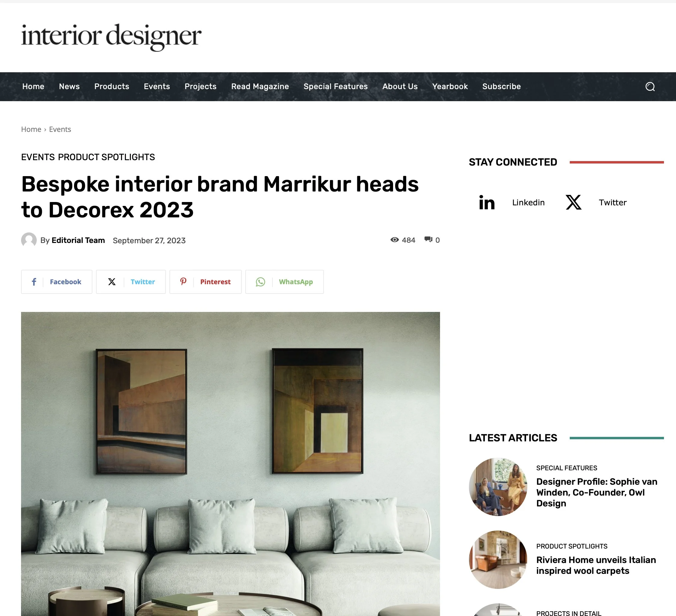The image size is (676, 616).
Task: Open the EVENTS category tag
Action: (38, 157)
